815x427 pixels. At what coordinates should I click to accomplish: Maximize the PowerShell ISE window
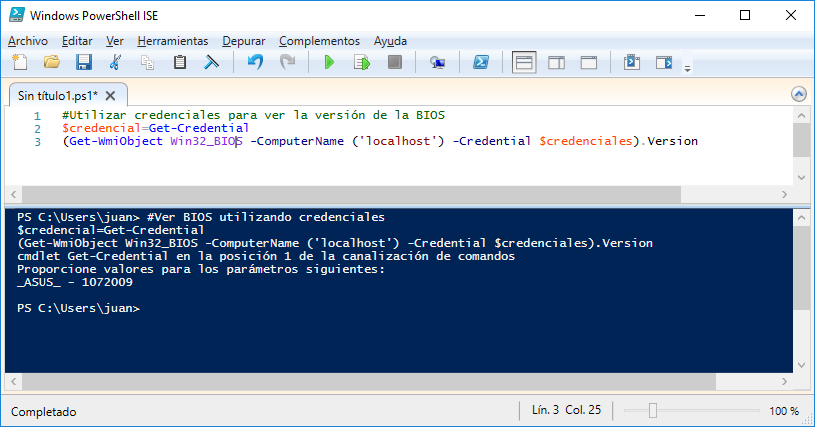click(745, 15)
